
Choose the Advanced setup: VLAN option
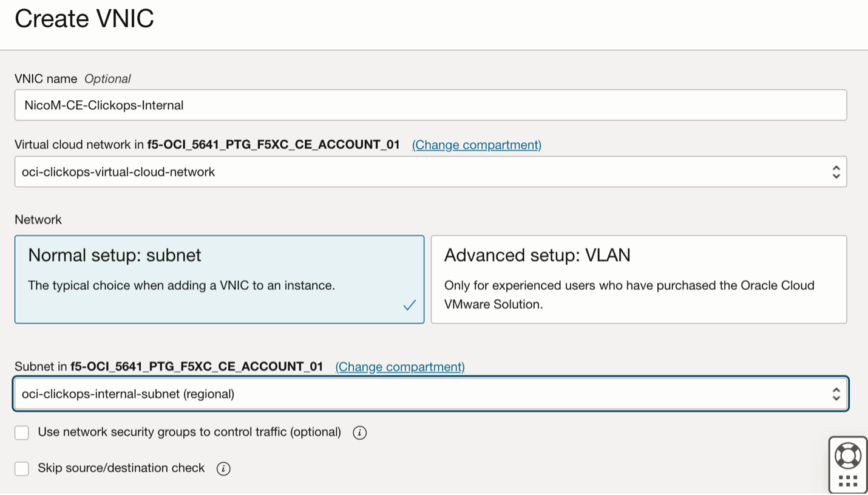(639, 279)
